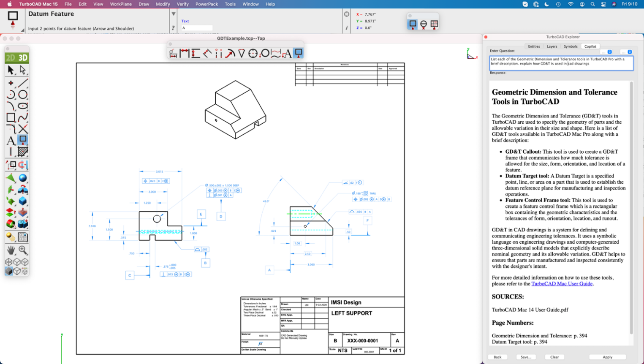Image resolution: width=644 pixels, height=364 pixels.
Task: Open the Apple menu
Action: (x=9, y=4)
